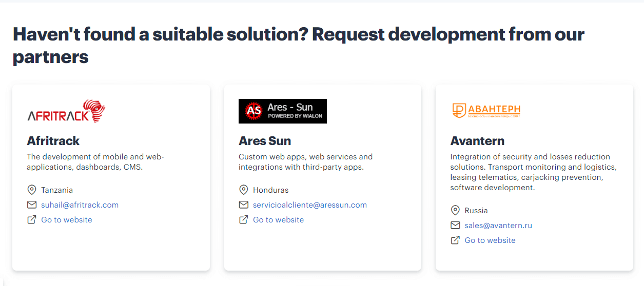
Task: Email suhail@afritrack.com via the link
Action: click(x=80, y=205)
